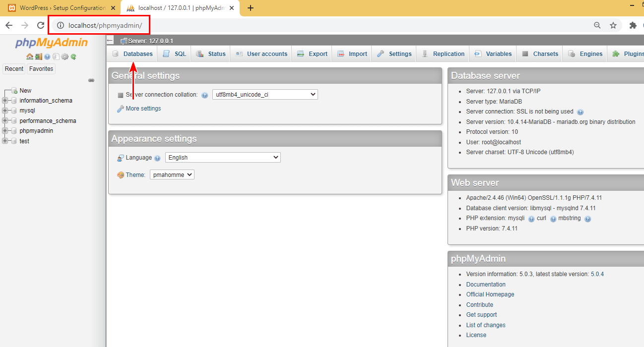Open the Official Homepage link

(x=490, y=294)
